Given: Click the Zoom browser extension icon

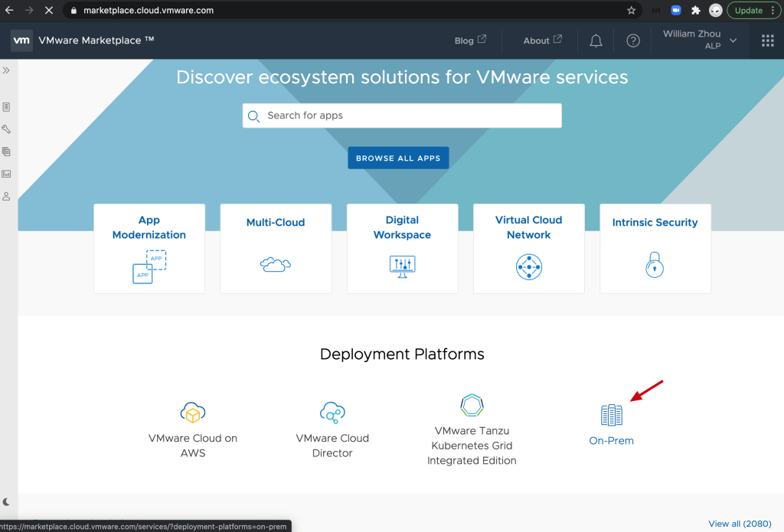Looking at the screenshot, I should coord(676,11).
